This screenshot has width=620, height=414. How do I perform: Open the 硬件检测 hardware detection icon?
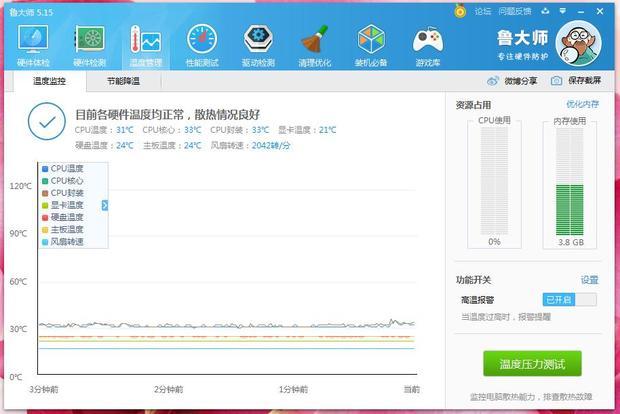pyautogui.click(x=90, y=39)
